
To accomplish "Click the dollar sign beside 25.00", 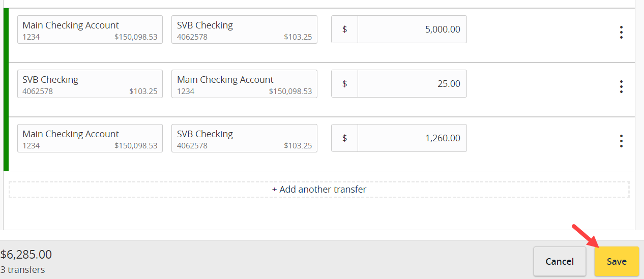I will [344, 84].
